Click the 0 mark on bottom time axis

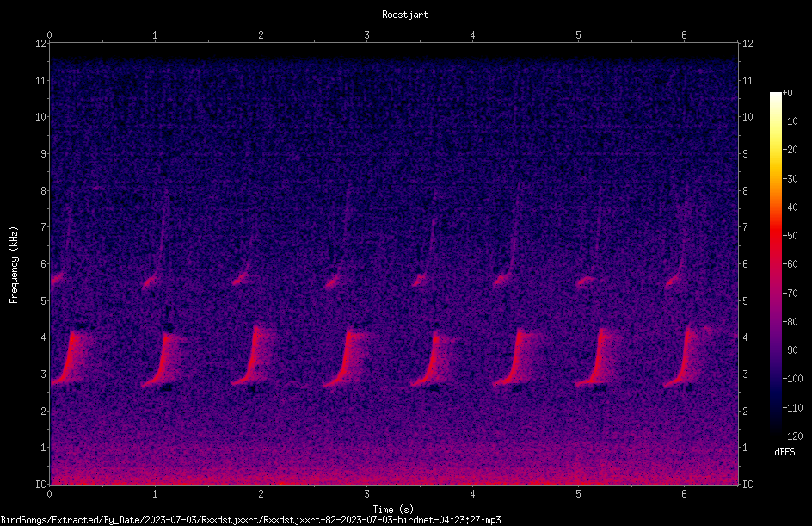49,494
